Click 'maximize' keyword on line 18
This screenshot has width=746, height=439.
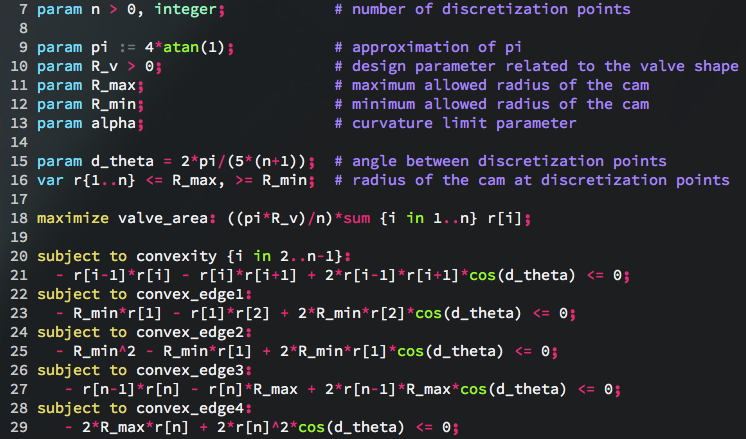coord(73,219)
